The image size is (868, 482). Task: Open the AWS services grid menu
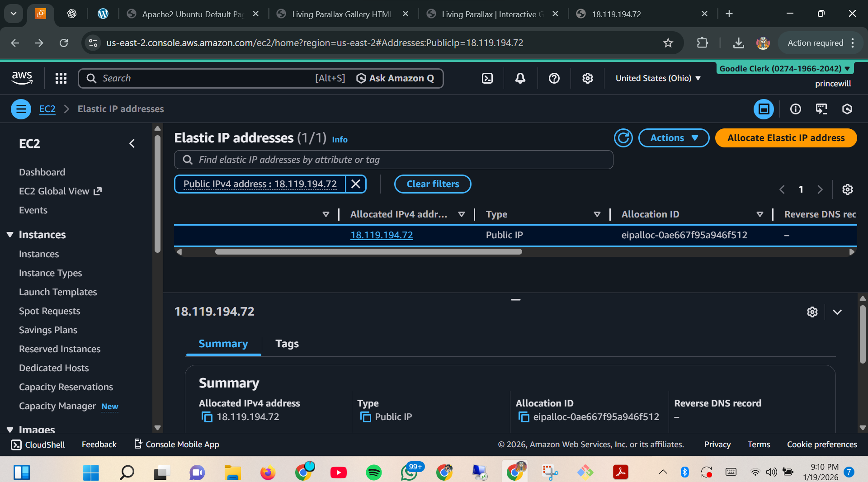pos(61,78)
